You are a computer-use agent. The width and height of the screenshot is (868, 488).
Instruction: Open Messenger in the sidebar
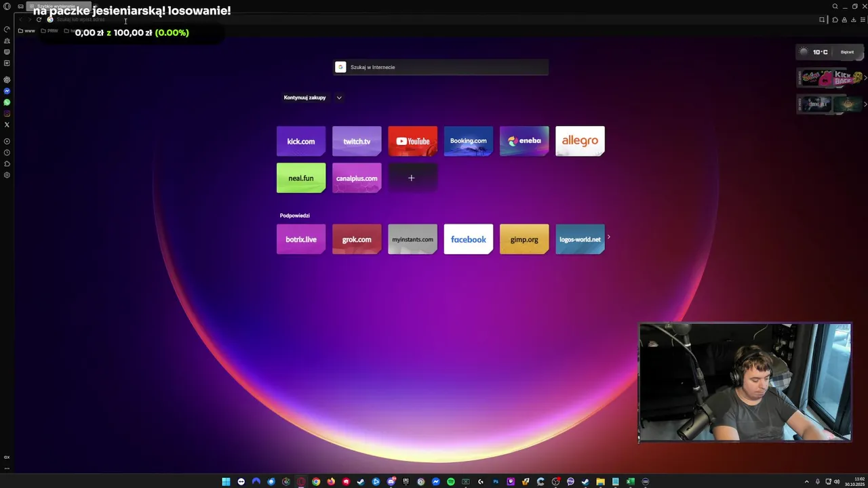[x=7, y=91]
